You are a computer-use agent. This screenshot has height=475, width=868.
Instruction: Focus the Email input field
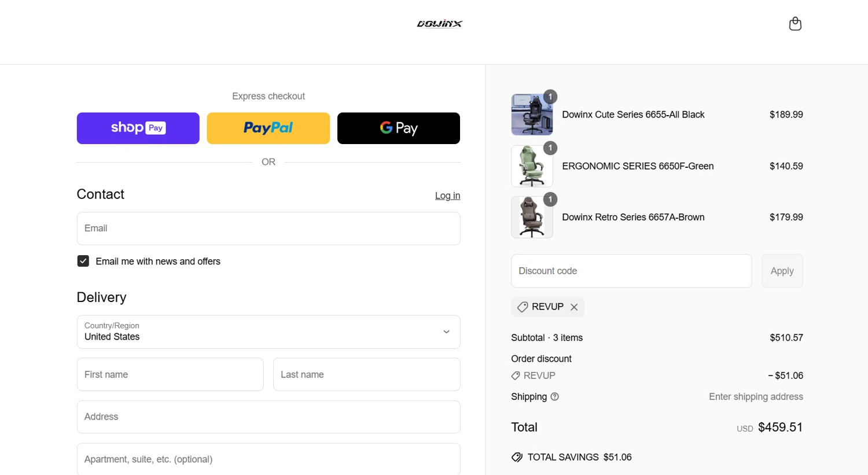pos(269,229)
